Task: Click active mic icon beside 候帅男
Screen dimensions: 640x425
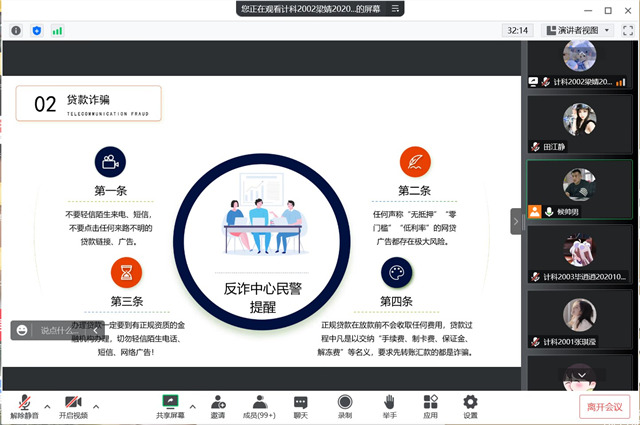Action: click(549, 211)
